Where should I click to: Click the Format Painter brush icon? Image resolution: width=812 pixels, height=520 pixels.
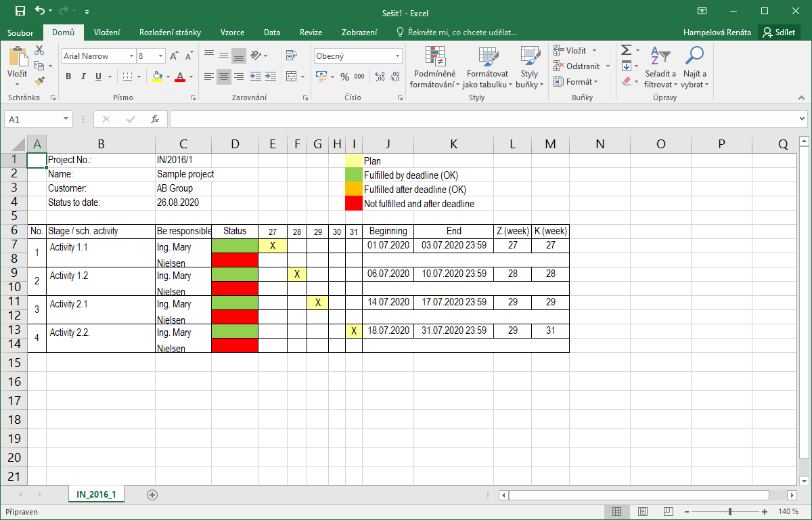coord(39,81)
